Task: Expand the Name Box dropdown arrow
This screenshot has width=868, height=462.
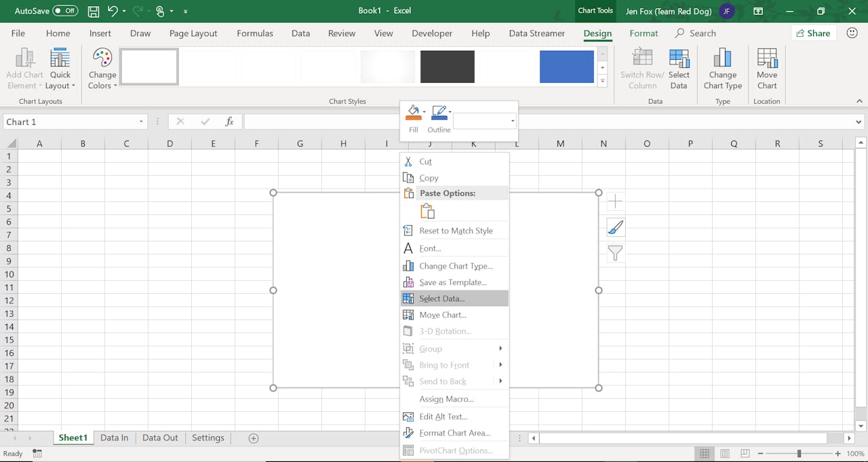Action: pyautogui.click(x=142, y=122)
